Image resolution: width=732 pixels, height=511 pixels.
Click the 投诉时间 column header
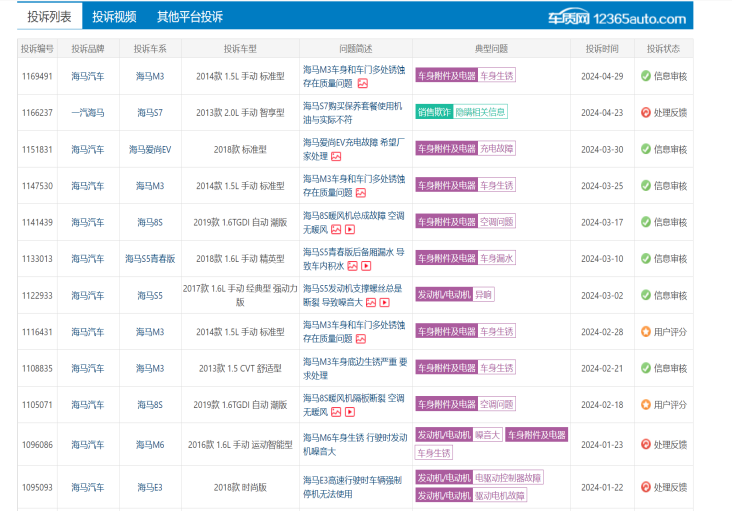(x=602, y=48)
